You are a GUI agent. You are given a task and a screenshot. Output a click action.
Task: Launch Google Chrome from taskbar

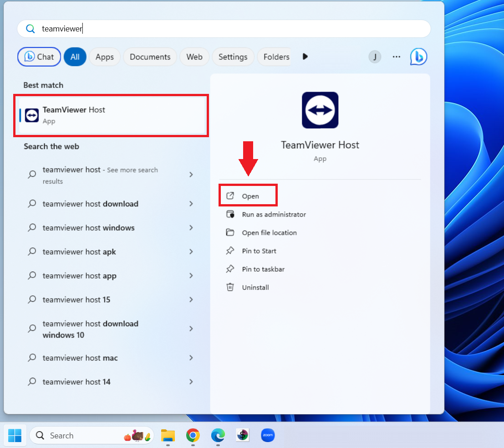coord(193,435)
